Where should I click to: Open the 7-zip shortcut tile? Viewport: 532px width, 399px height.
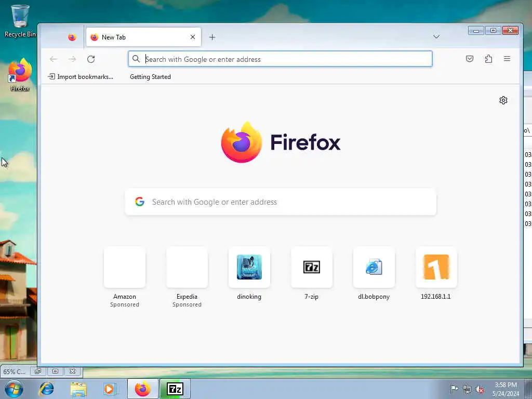point(312,268)
